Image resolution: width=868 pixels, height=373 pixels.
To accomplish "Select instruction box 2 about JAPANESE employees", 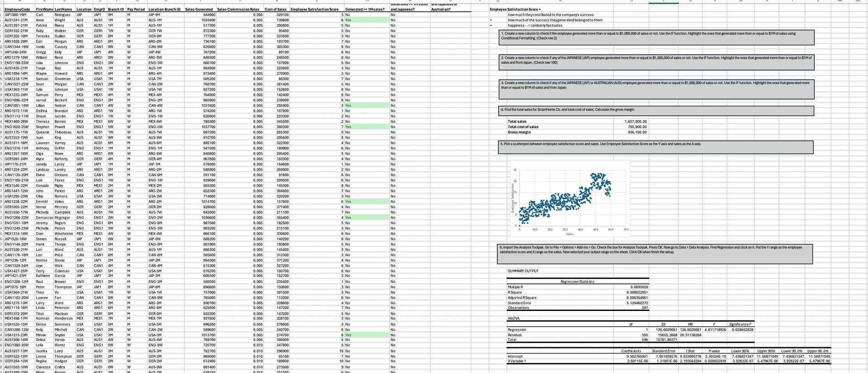I will point(657,62).
